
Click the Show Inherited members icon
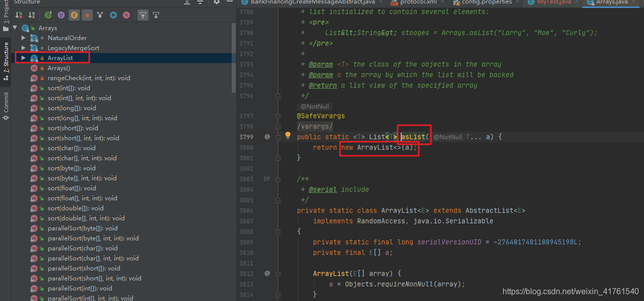point(48,16)
